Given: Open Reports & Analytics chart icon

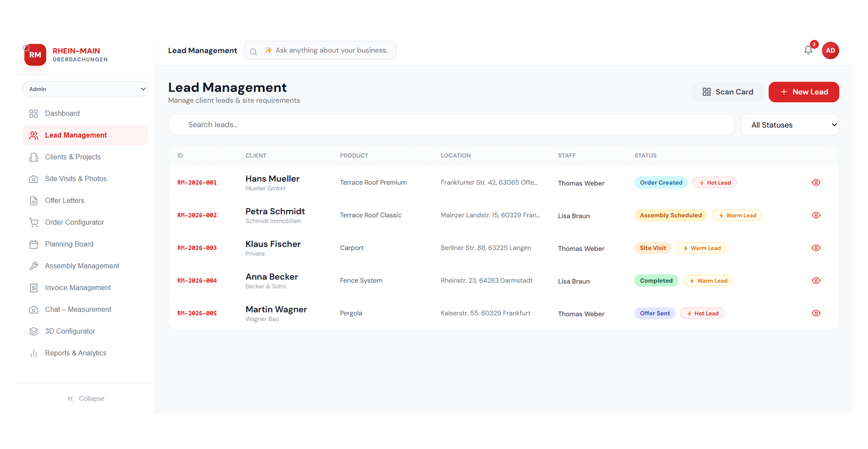Looking at the screenshot, I should 34,353.
